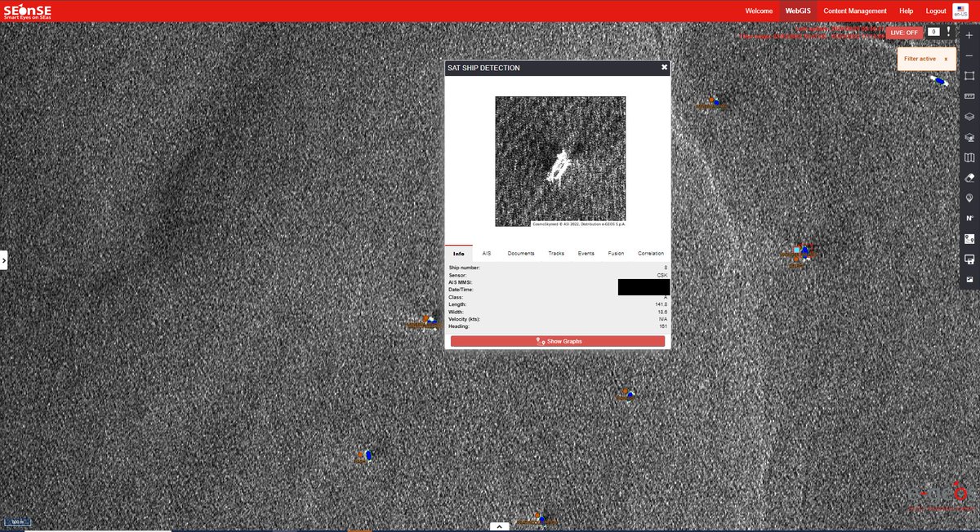Expand the left side panel arrow
The image size is (980, 532).
coord(4,260)
